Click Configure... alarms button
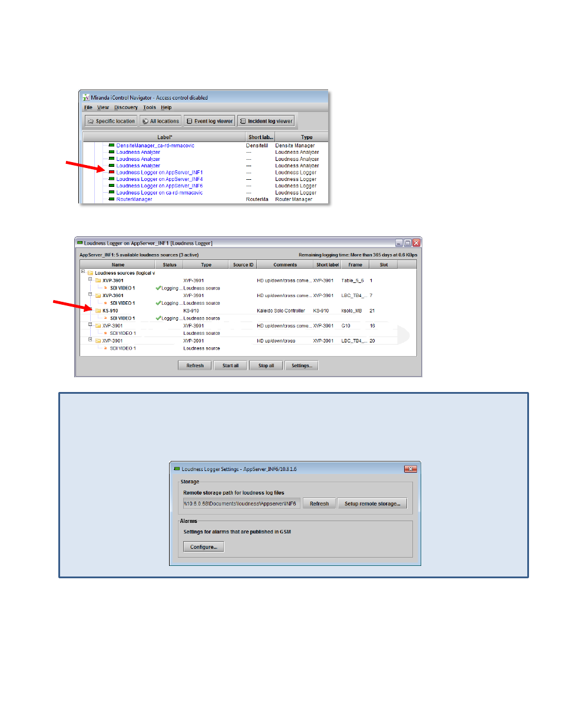 pyautogui.click(x=203, y=547)
